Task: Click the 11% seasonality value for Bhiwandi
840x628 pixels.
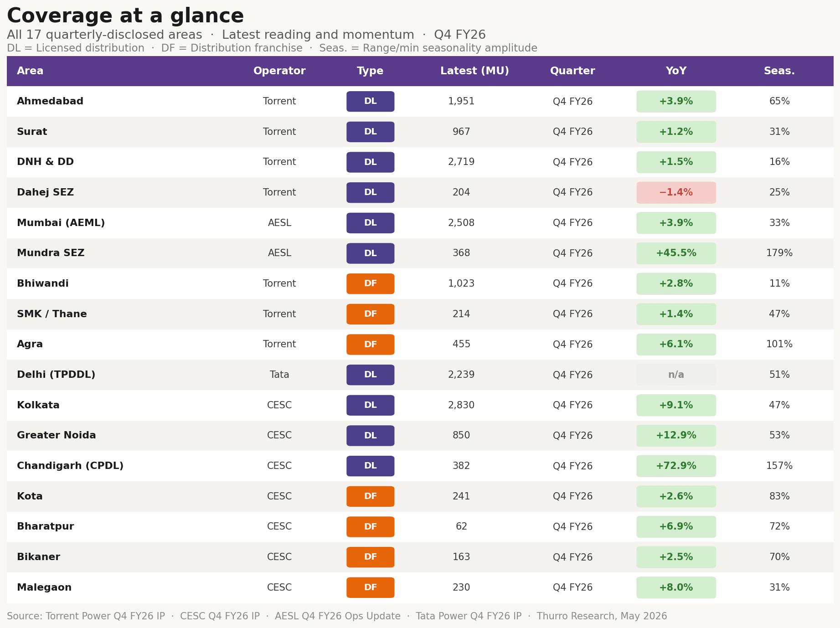Action: pos(779,283)
